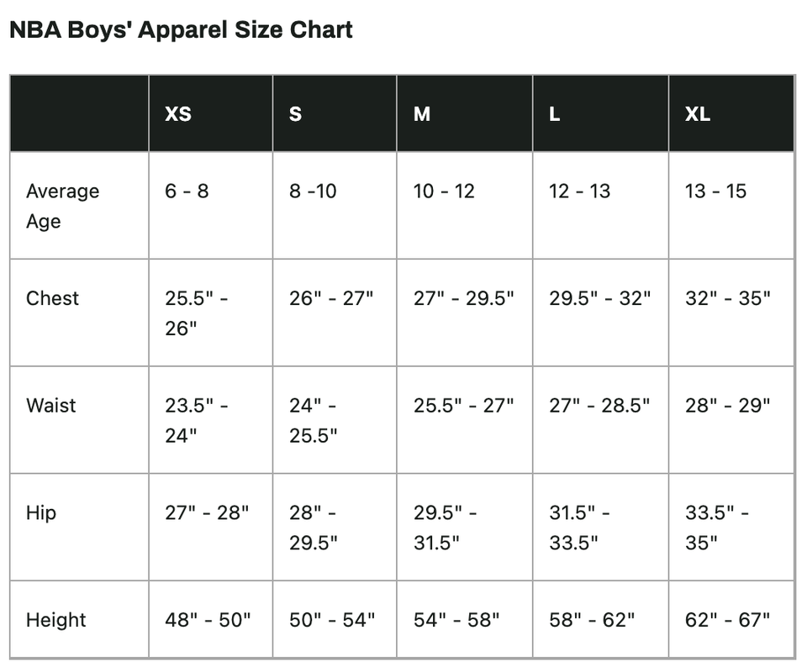Select the XL height cell 62" - 67"
Image resolution: width=807 pixels, height=672 pixels.
728,620
